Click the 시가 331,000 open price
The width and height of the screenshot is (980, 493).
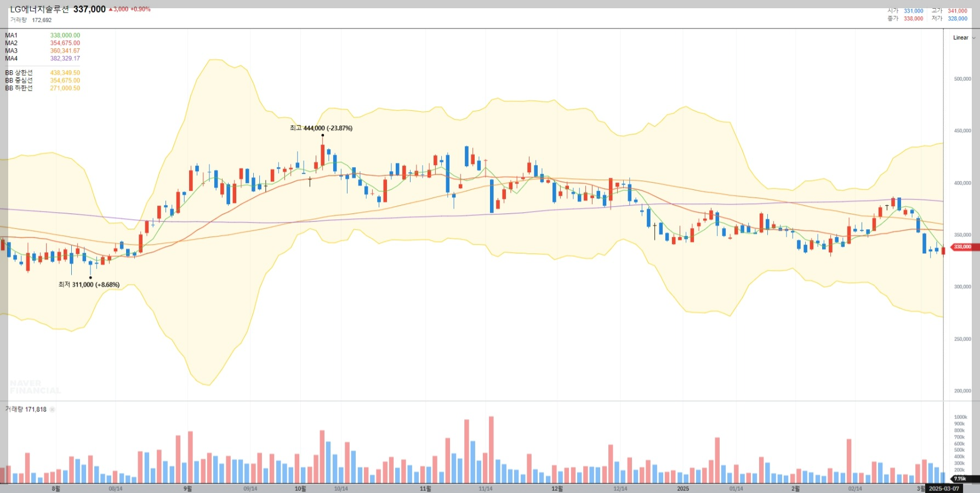click(x=905, y=11)
